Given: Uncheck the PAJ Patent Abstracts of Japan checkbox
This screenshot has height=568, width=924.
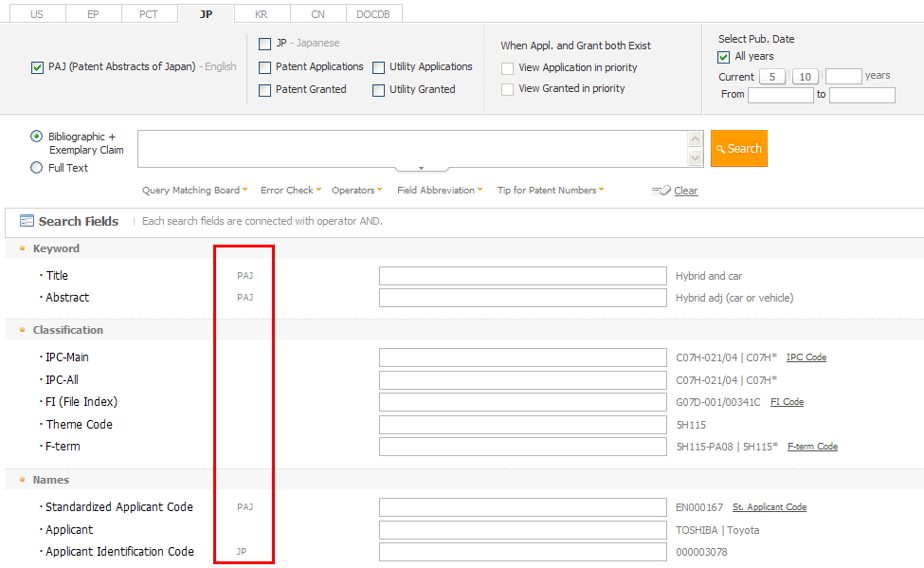Looking at the screenshot, I should pyautogui.click(x=37, y=67).
